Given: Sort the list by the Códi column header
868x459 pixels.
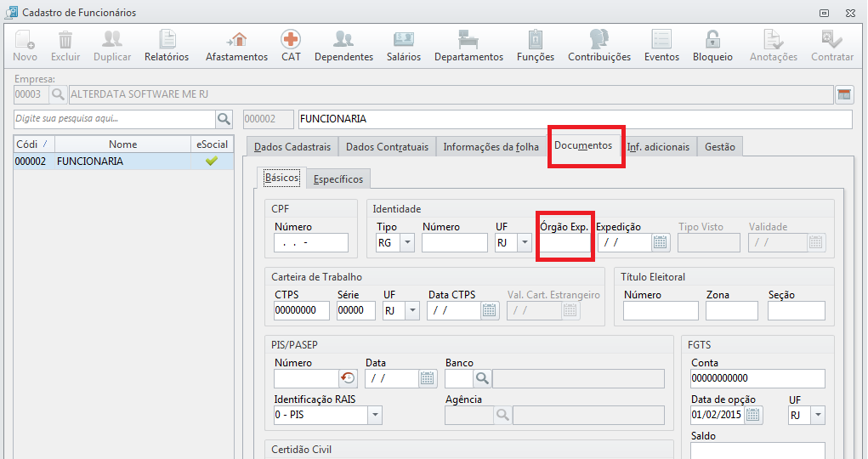Looking at the screenshot, I should (34, 144).
